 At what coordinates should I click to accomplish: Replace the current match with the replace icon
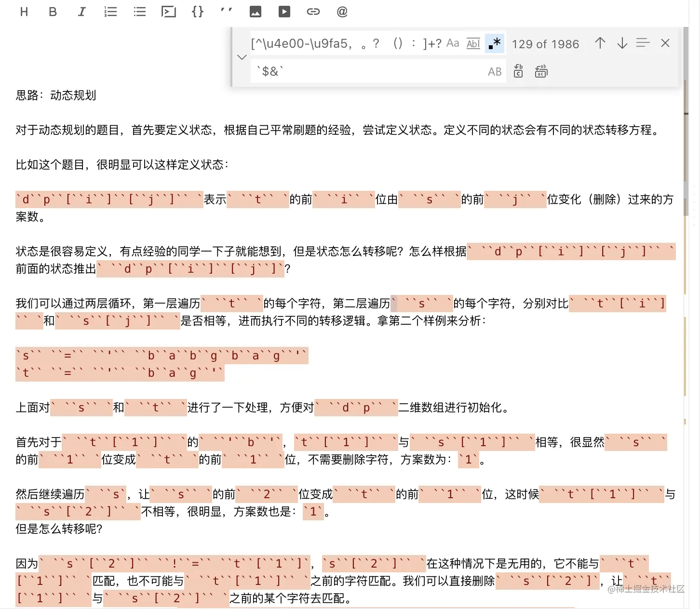coord(518,71)
